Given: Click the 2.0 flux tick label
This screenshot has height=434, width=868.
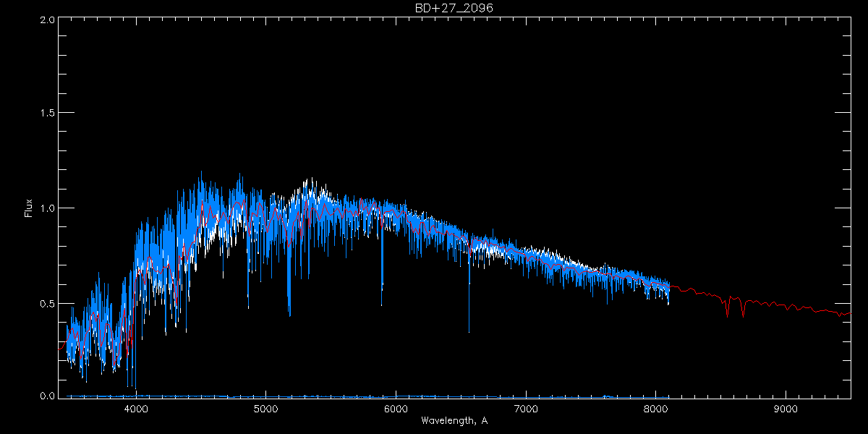Looking at the screenshot, I should point(47,20).
